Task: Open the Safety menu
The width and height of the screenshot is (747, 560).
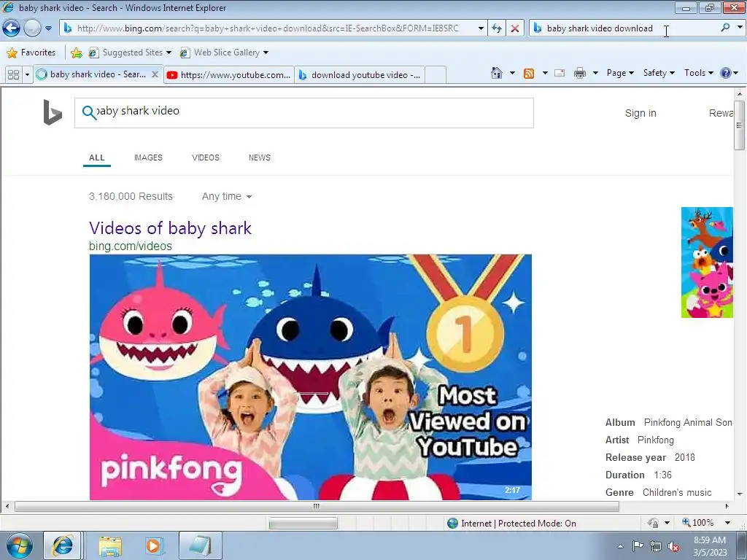Action: tap(659, 73)
